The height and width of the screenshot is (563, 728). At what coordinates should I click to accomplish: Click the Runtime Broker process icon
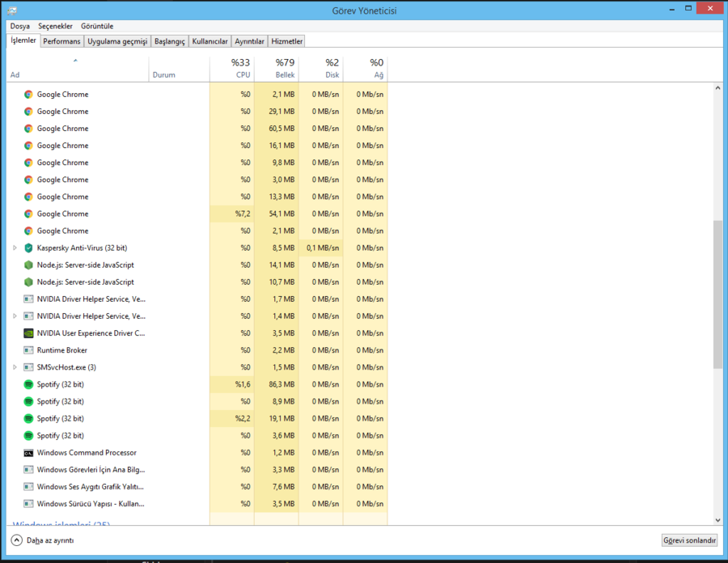(x=28, y=350)
